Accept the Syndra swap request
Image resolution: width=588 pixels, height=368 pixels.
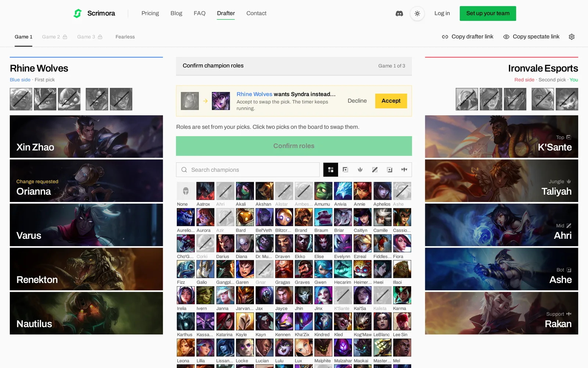tap(391, 101)
